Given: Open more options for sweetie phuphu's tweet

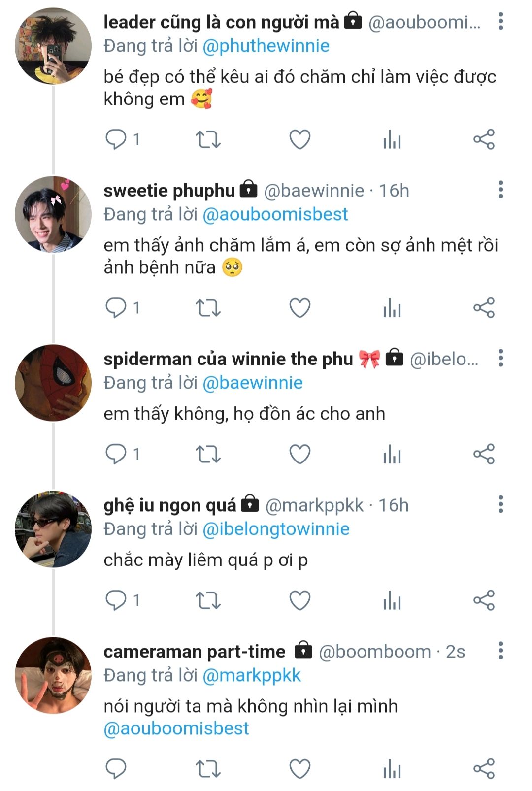Looking at the screenshot, I should tap(500, 190).
